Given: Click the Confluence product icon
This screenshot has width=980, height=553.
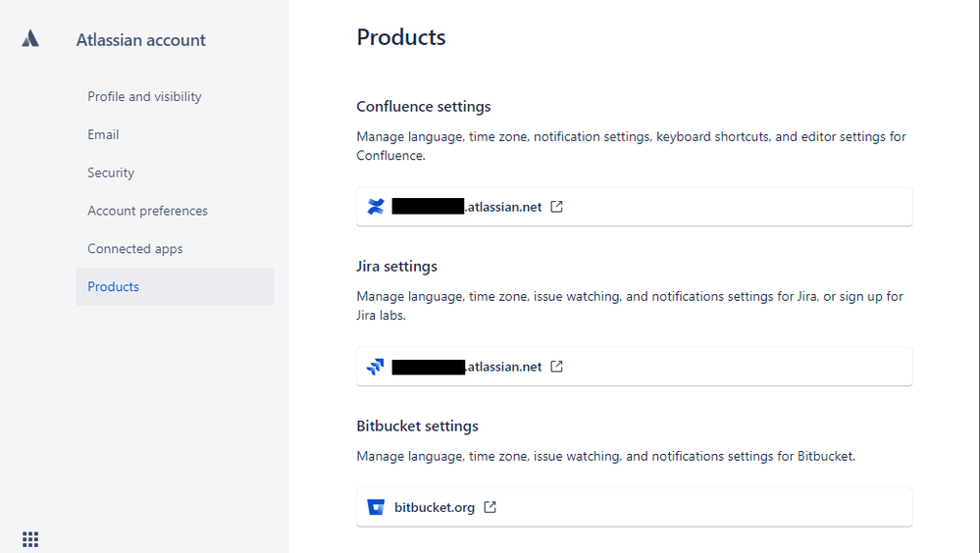Looking at the screenshot, I should pyautogui.click(x=375, y=207).
